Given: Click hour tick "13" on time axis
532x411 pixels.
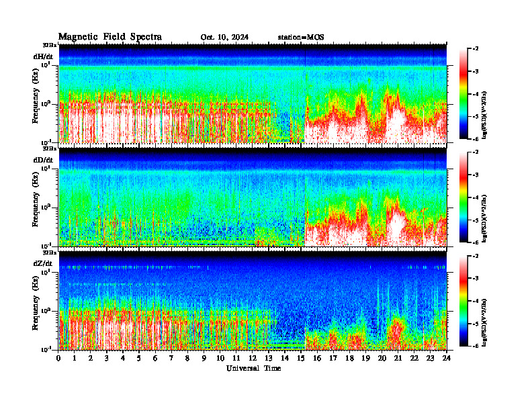Looking at the screenshot, I should [x=269, y=359].
